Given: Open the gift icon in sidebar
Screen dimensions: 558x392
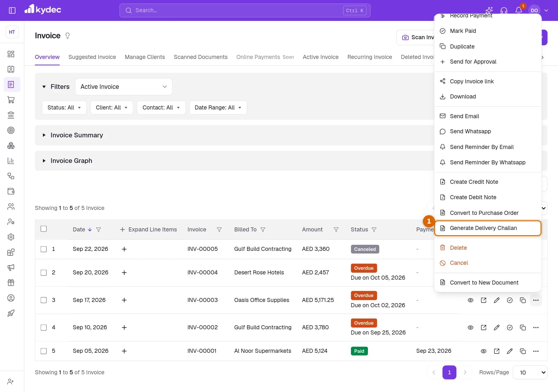Looking at the screenshot, I should tap(11, 283).
